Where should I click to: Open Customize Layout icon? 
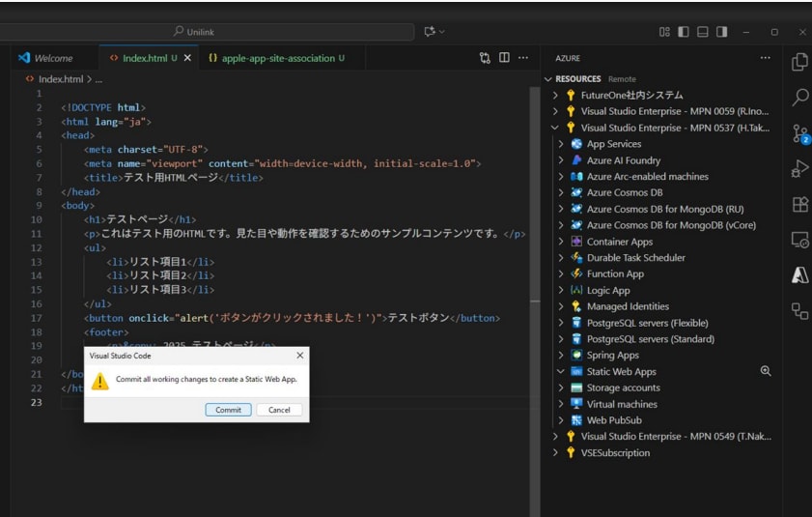click(664, 32)
